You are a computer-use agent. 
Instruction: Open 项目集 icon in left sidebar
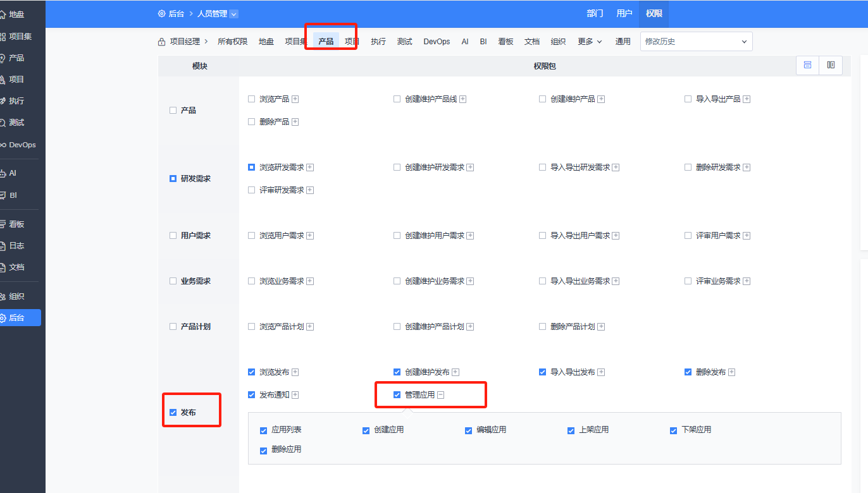(3, 37)
